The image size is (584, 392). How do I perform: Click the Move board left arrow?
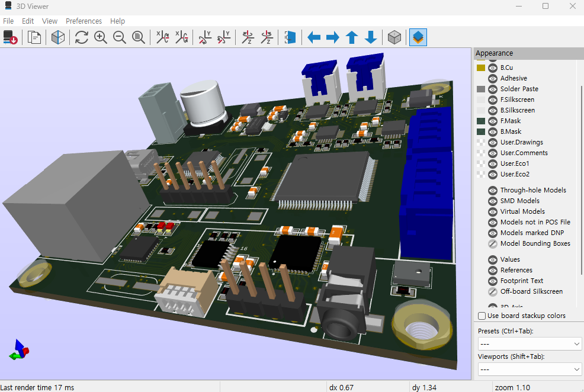314,38
